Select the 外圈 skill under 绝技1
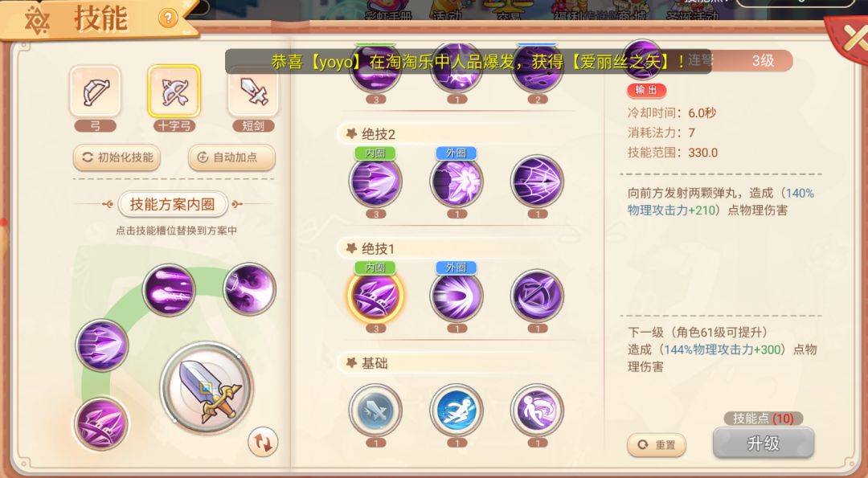Viewport: 868px width, 478px height. (x=457, y=296)
